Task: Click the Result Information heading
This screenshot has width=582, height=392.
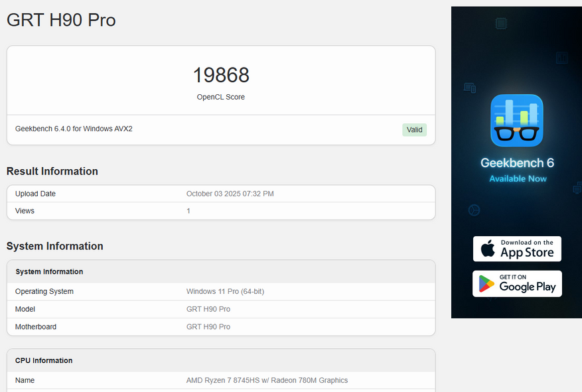Action: click(52, 171)
